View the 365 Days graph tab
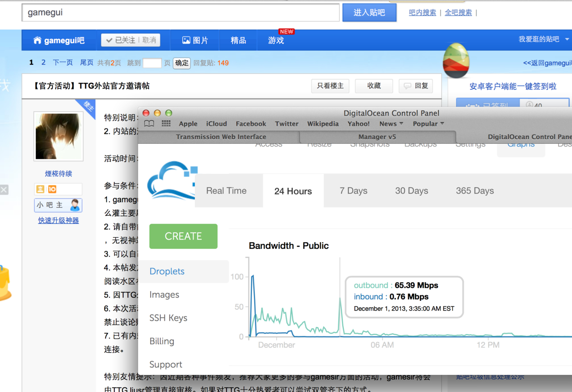The height and width of the screenshot is (392, 572). pos(475,191)
